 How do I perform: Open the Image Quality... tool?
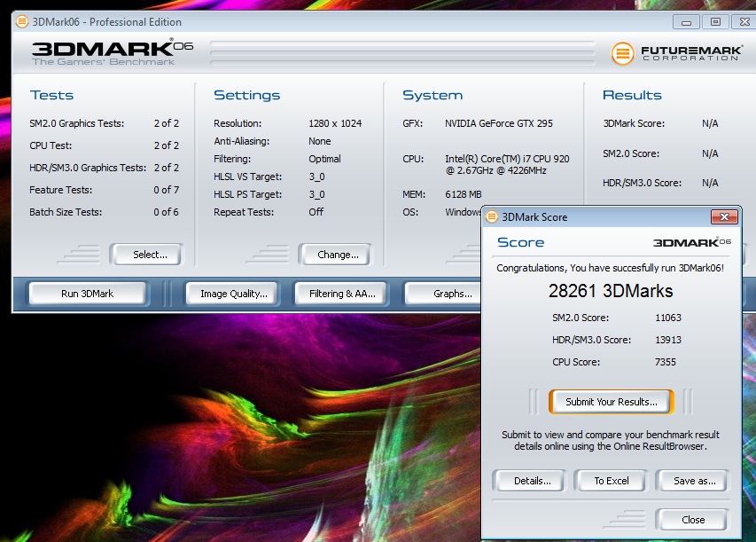[x=233, y=294]
